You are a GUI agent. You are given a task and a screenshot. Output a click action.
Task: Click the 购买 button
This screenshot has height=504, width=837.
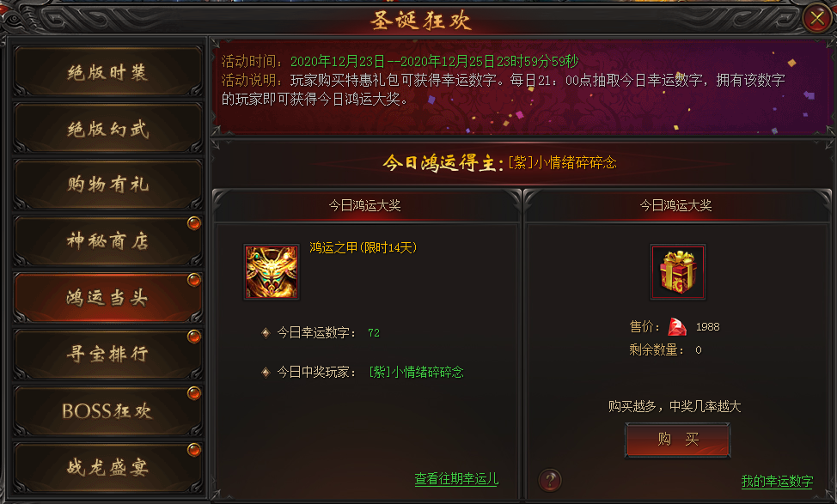[677, 440]
